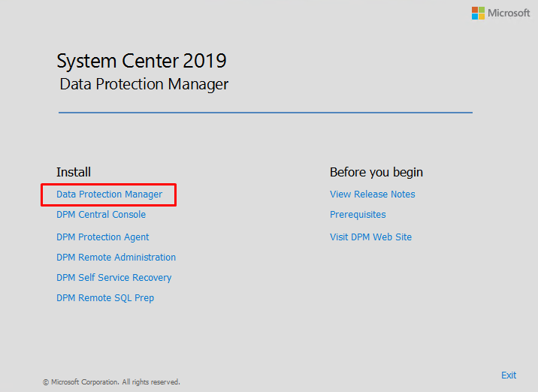Open the Prerequisites link
Screen dimensions: 538x392
click(x=358, y=214)
